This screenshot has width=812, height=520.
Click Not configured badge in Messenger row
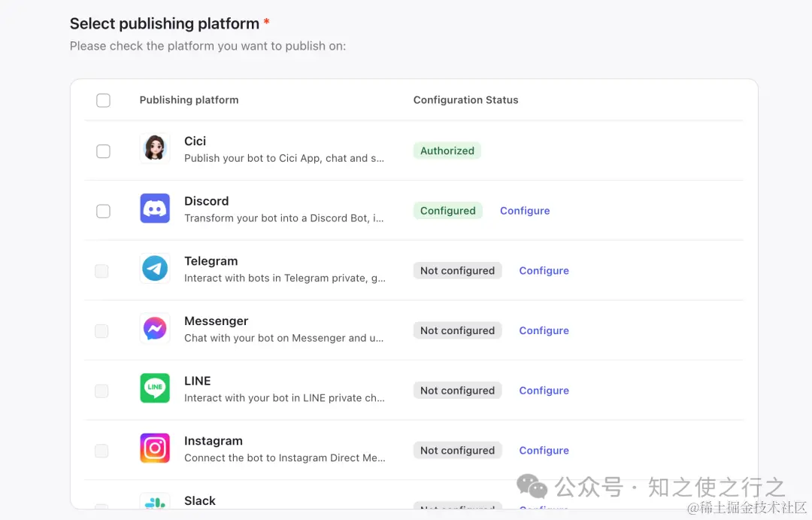[457, 330]
